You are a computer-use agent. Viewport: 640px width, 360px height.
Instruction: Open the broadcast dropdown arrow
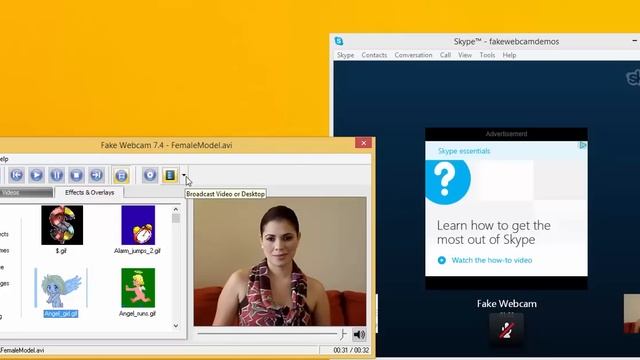click(x=184, y=175)
